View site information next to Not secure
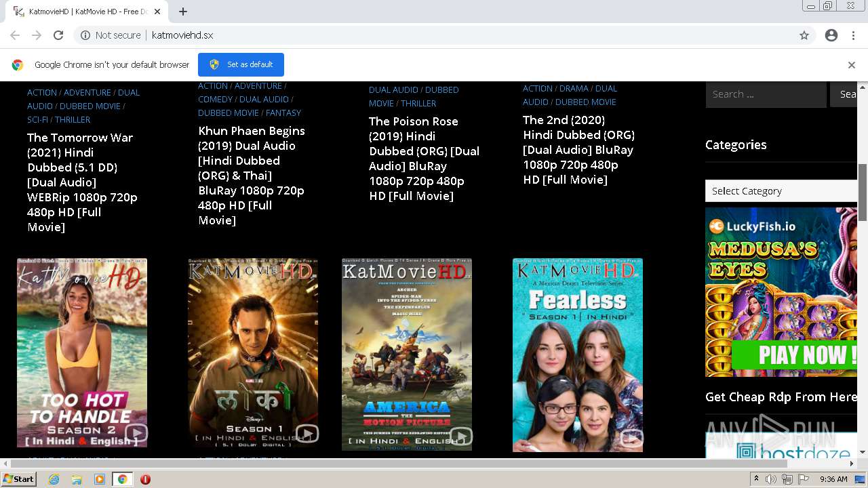868x488 pixels. click(x=85, y=35)
